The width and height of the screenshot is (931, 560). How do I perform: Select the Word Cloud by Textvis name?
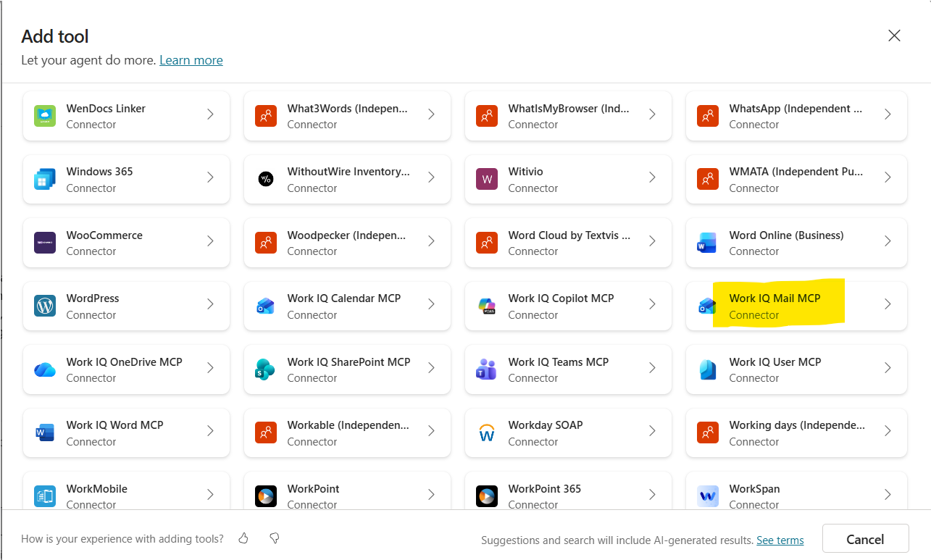pos(569,235)
